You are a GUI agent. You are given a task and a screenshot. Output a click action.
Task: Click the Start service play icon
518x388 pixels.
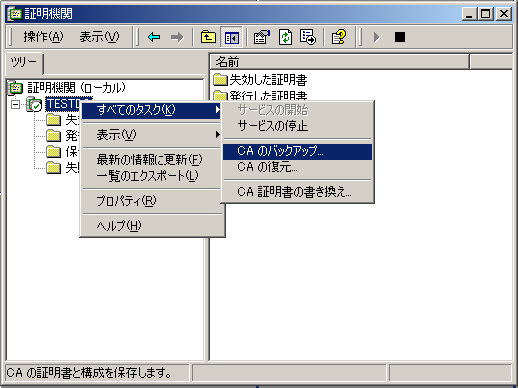pos(376,37)
